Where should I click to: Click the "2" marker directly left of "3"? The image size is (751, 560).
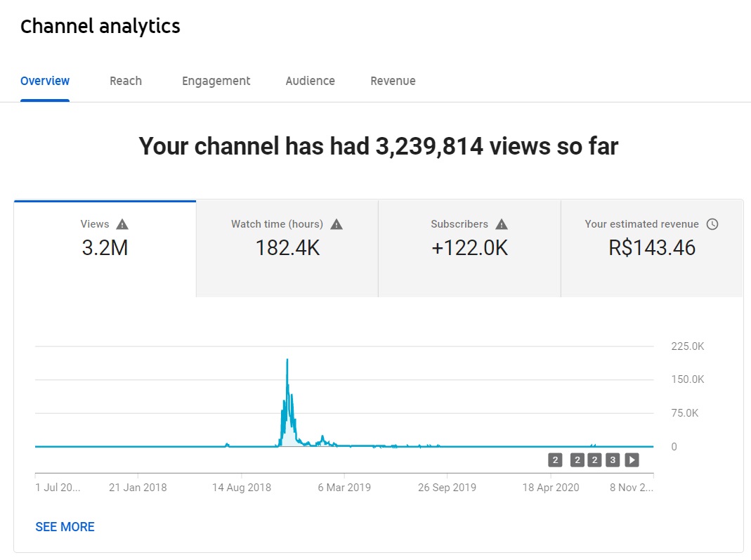point(595,460)
